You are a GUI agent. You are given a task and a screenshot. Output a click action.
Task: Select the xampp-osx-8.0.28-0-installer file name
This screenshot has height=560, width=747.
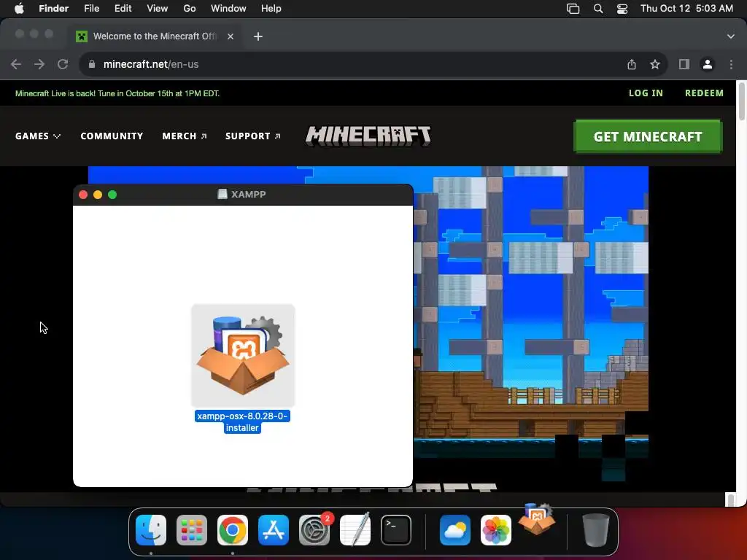click(x=242, y=422)
